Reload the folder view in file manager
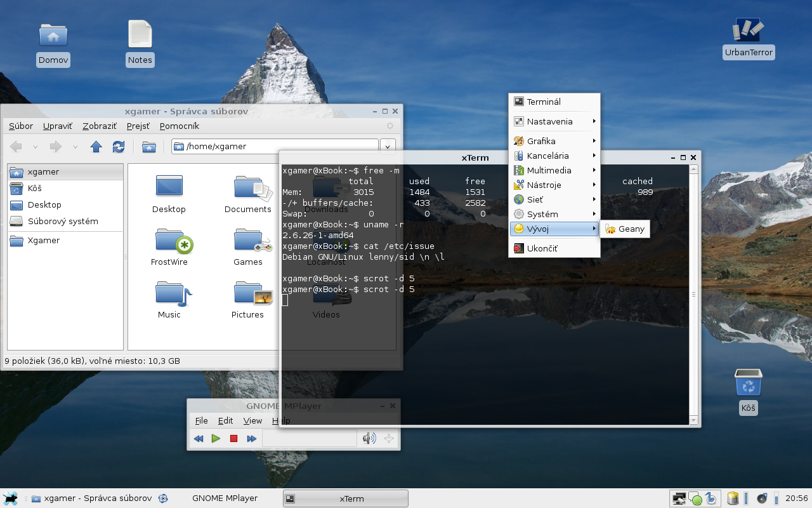Screen dimensions: 812x508 point(119,147)
